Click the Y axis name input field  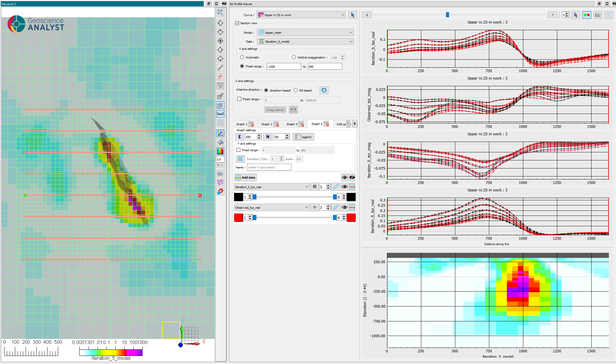[269, 167]
